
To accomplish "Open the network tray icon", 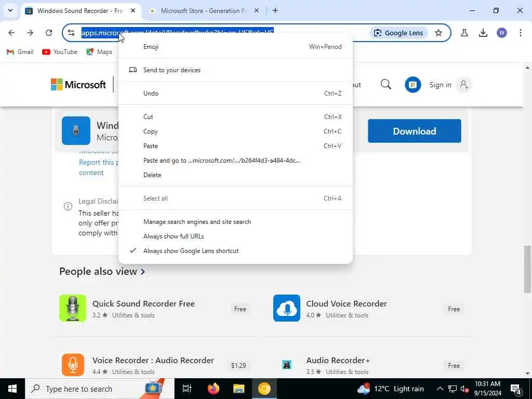I will 453,389.
